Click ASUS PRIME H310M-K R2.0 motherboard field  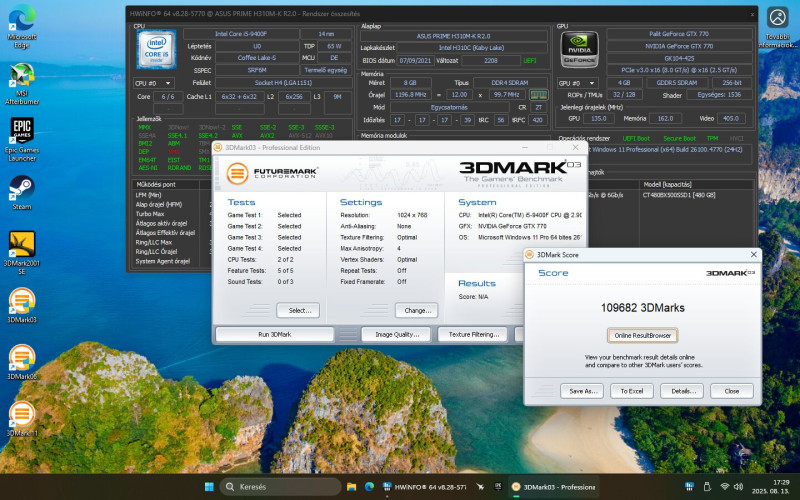pyautogui.click(x=453, y=36)
